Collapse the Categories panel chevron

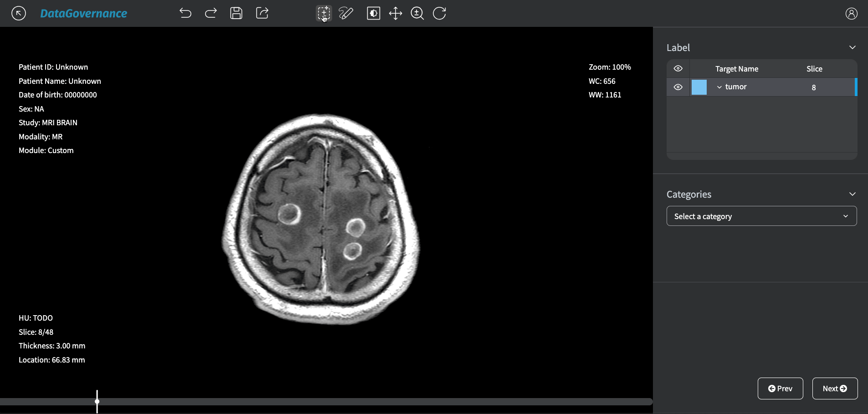pos(852,194)
